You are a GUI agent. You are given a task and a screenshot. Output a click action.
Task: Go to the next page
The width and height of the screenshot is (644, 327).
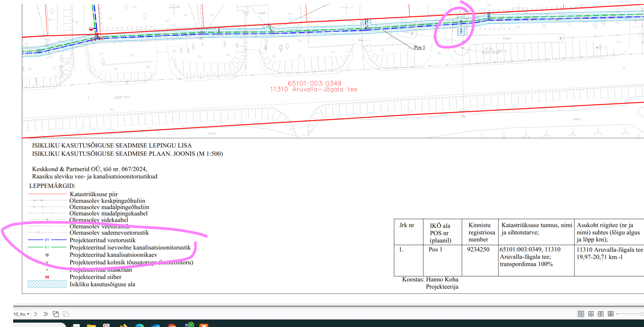click(36, 314)
